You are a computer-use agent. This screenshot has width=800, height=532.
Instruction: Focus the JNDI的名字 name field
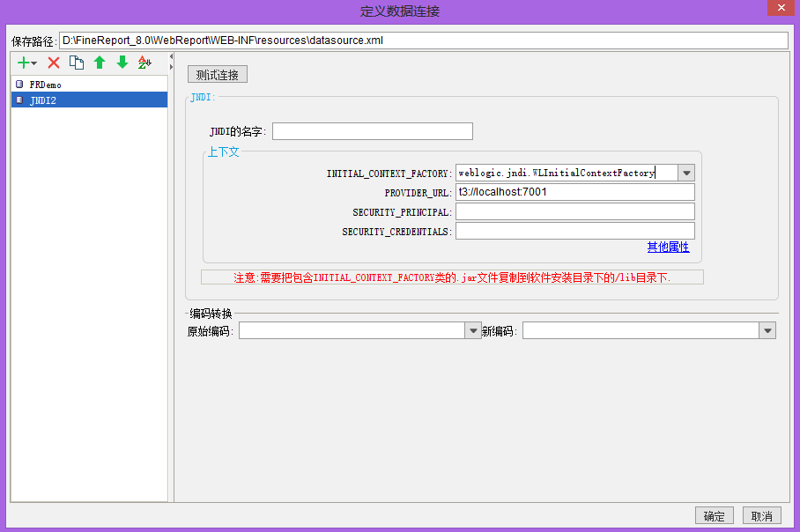coord(373,131)
